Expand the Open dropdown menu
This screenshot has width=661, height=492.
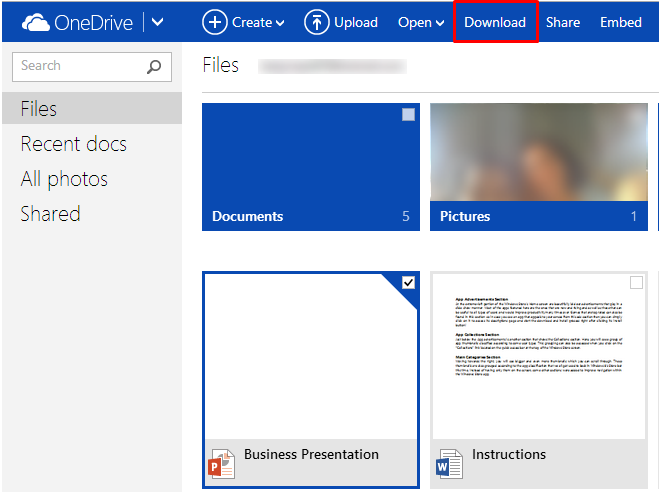pyautogui.click(x=421, y=22)
